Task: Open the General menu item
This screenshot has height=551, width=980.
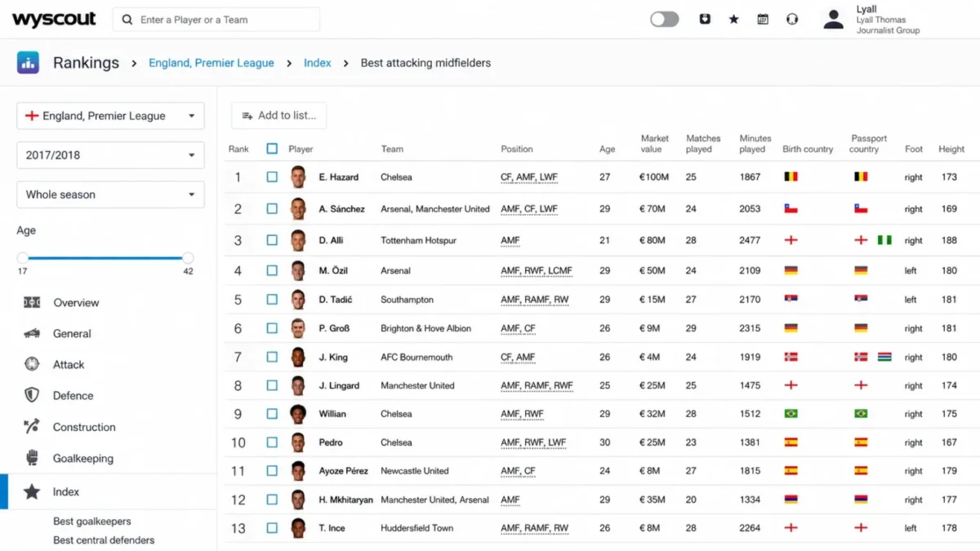Action: (x=72, y=334)
